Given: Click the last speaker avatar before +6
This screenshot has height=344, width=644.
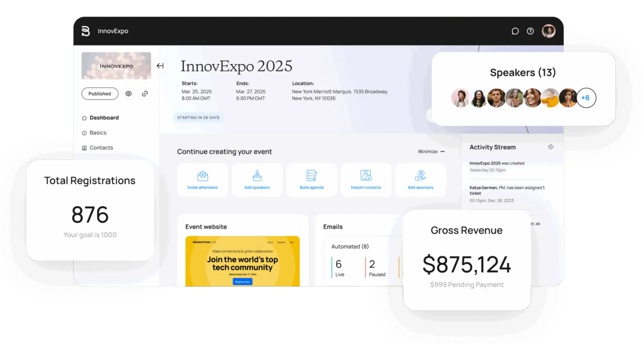Looking at the screenshot, I should tap(568, 98).
